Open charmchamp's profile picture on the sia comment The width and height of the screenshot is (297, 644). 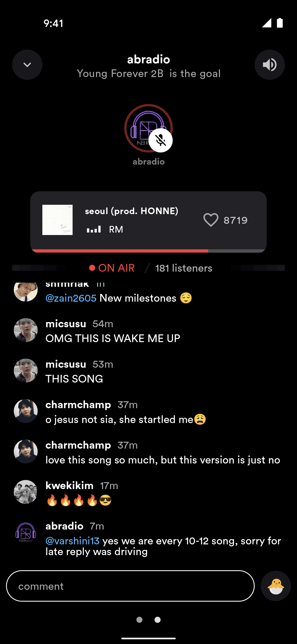26,411
